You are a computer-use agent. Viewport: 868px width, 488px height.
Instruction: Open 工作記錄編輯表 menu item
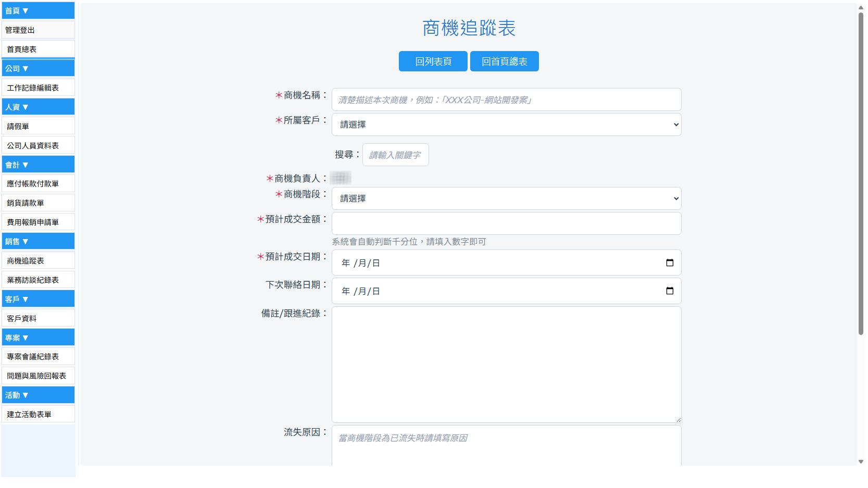click(38, 87)
